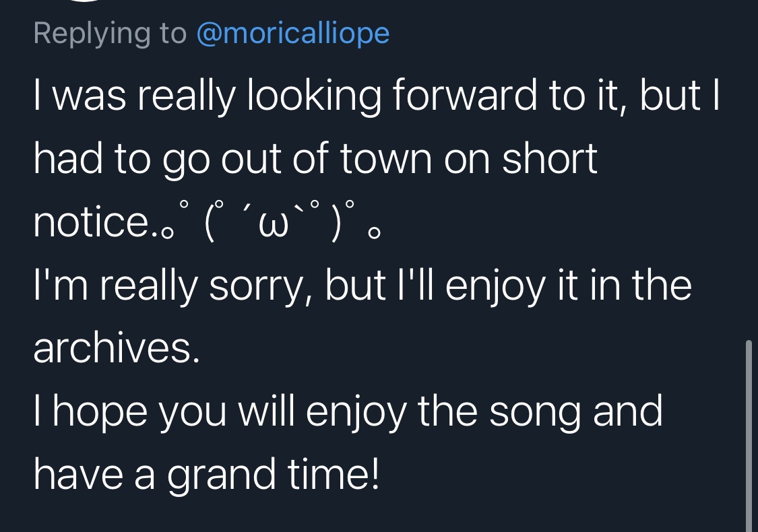This screenshot has width=758, height=532.
Task: Click the phrase "in the" before archives
Action: (x=641, y=285)
